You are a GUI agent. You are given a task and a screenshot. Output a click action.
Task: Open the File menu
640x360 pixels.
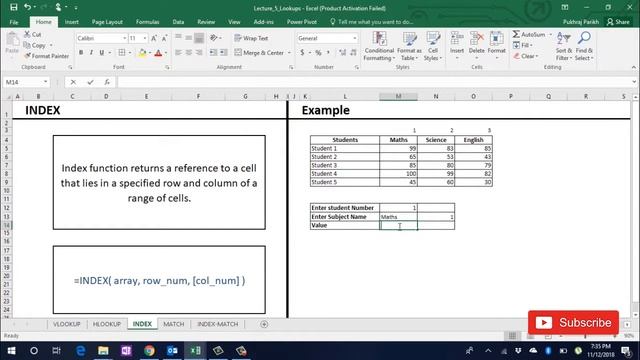[14, 22]
